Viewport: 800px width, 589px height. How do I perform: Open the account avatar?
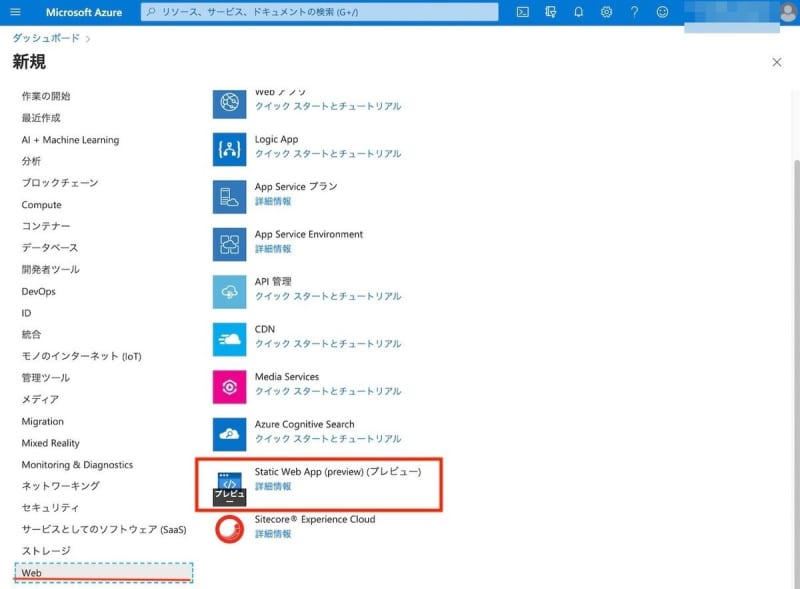(x=789, y=12)
